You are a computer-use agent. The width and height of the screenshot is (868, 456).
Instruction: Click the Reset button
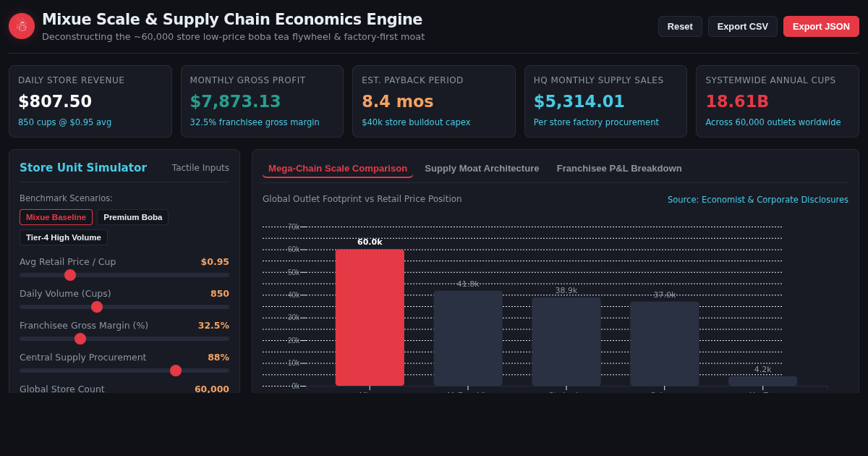coord(680,26)
